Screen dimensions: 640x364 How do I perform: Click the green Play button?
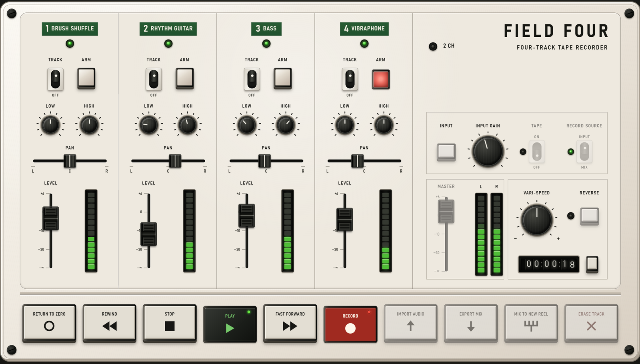click(230, 324)
